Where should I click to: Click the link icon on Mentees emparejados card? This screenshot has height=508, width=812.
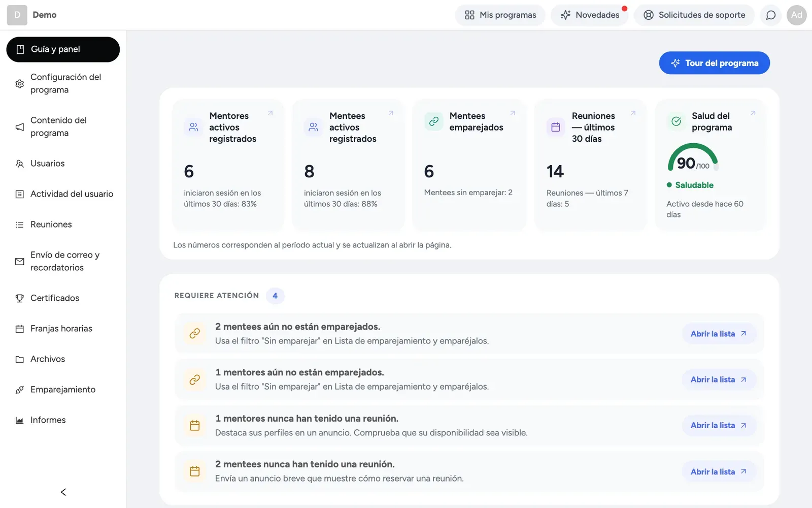click(x=434, y=121)
